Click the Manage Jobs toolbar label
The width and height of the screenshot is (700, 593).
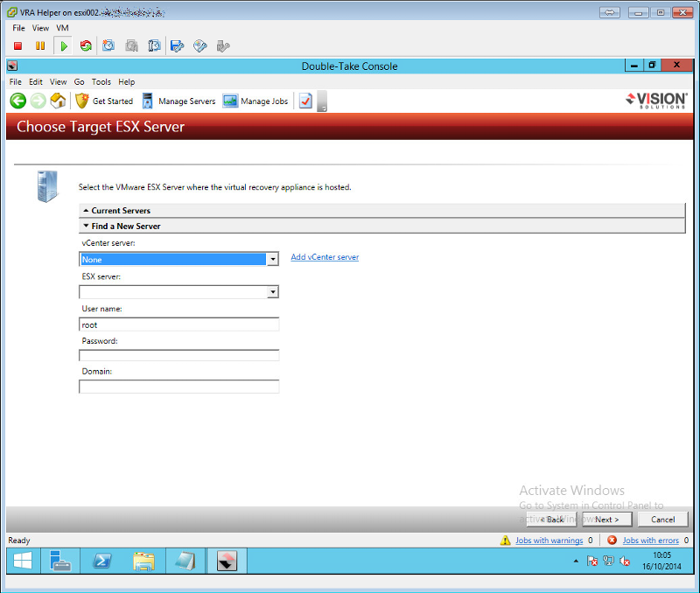tap(264, 101)
